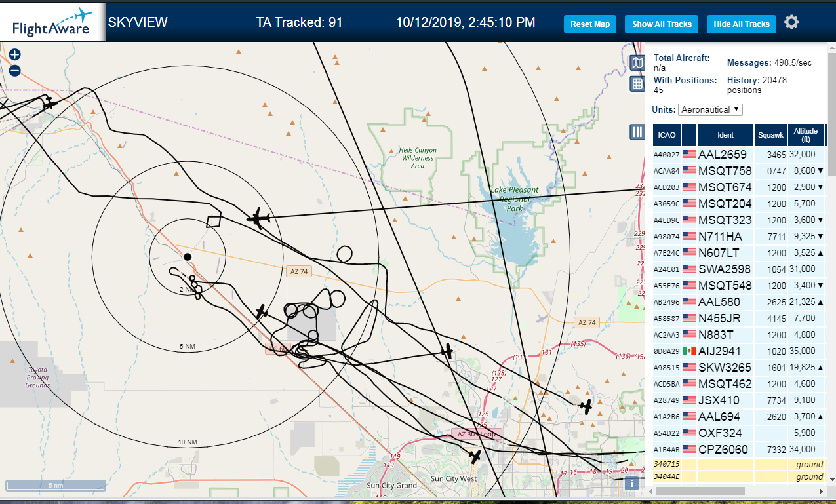Image resolution: width=836 pixels, height=504 pixels.
Task: Select the N455JR aircraft row
Action: tap(738, 319)
